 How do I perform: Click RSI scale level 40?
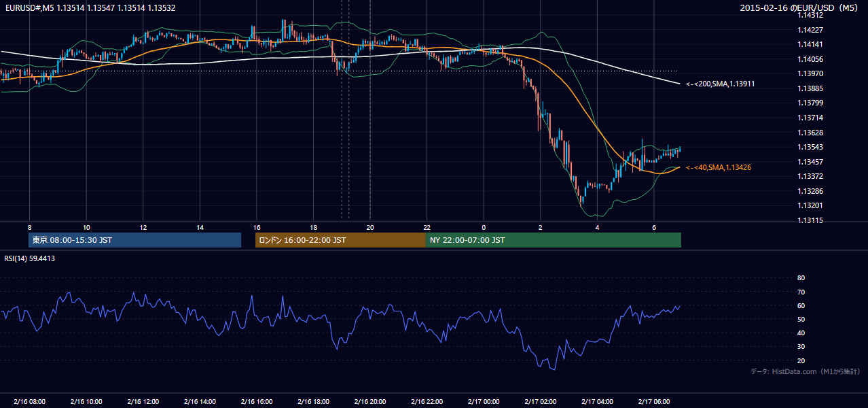[x=801, y=333]
